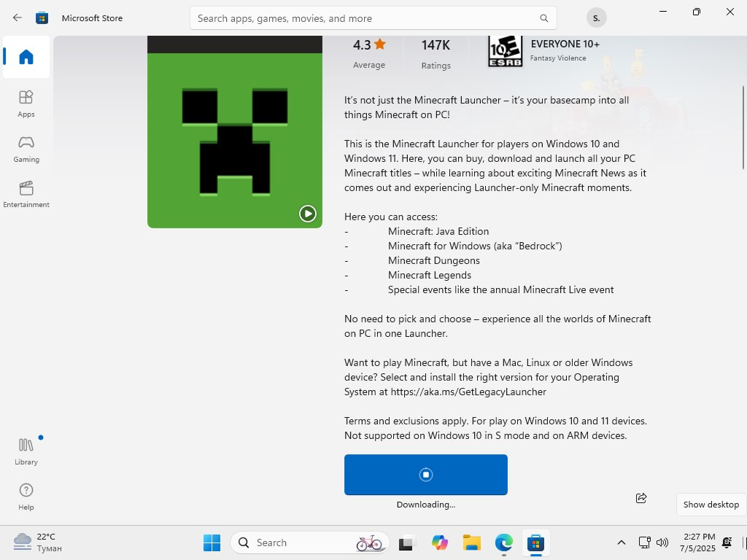
Task: Click the ESRB Everyone 10+ rating badge
Action: [x=505, y=51]
